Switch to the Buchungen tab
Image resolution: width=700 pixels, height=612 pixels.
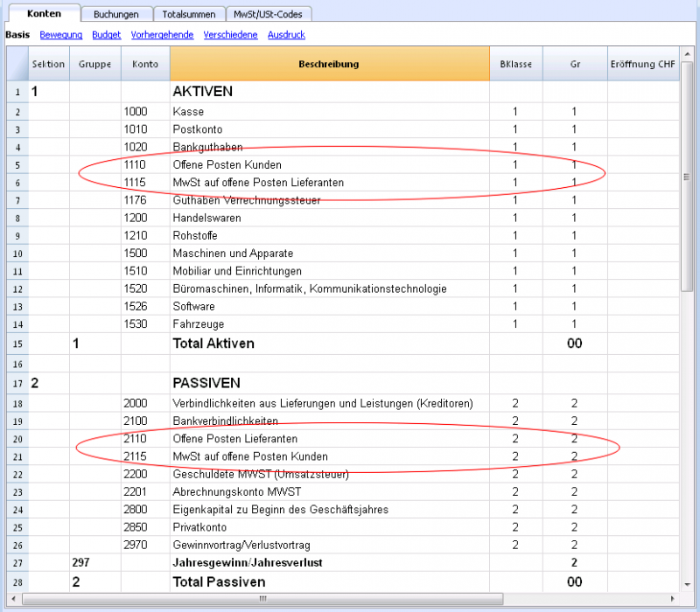(x=116, y=14)
